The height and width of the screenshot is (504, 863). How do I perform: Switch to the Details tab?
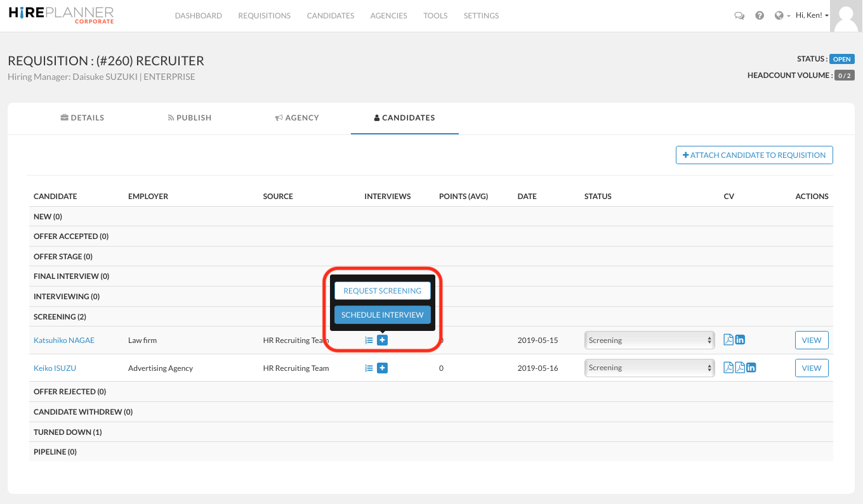pyautogui.click(x=82, y=118)
